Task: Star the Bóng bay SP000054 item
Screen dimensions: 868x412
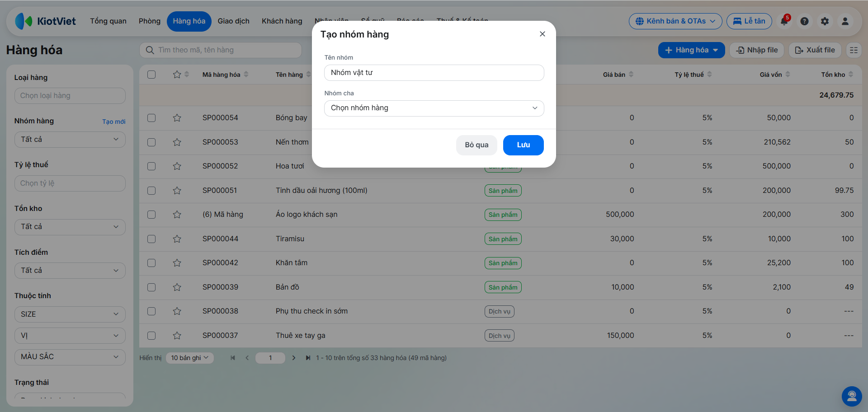Action: coord(177,118)
